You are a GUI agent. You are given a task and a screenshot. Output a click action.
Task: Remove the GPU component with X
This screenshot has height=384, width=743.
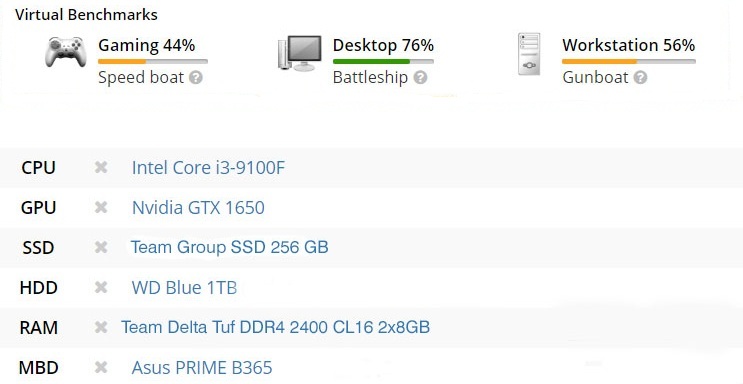101,207
